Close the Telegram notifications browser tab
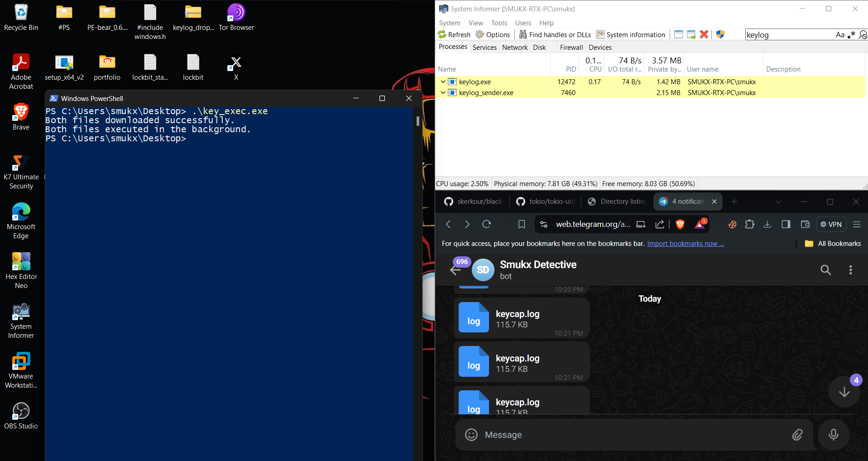The width and height of the screenshot is (868, 461). [x=715, y=202]
